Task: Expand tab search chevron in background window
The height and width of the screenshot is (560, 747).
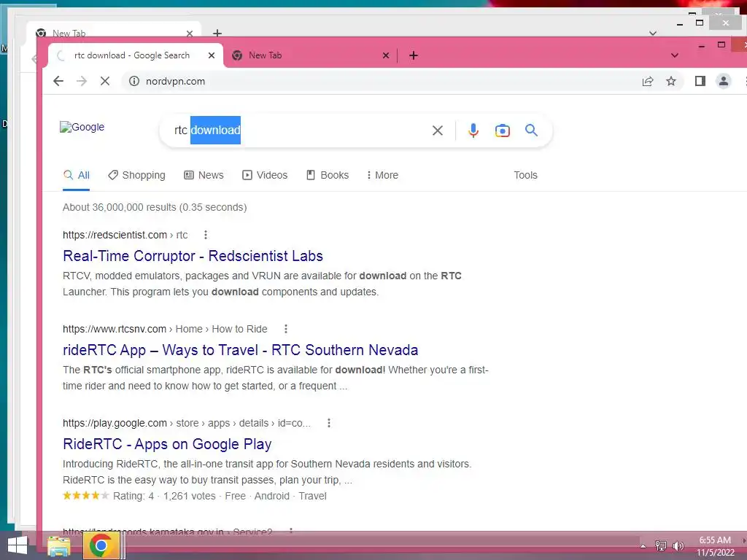Action: 653,33
